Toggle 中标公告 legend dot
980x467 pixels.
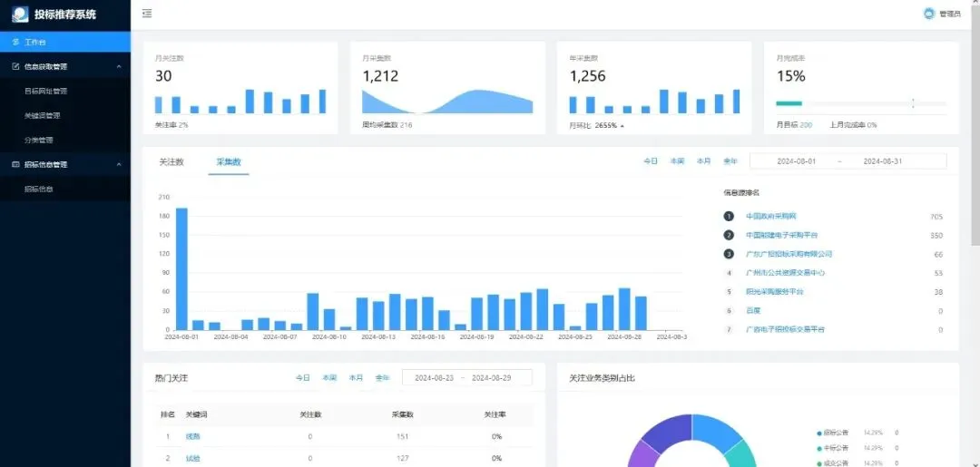point(818,448)
